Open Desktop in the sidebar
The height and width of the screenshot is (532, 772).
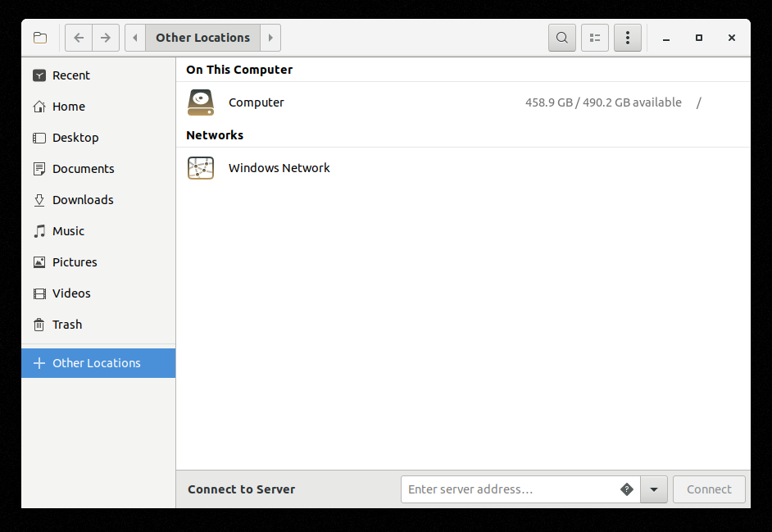click(x=98, y=138)
